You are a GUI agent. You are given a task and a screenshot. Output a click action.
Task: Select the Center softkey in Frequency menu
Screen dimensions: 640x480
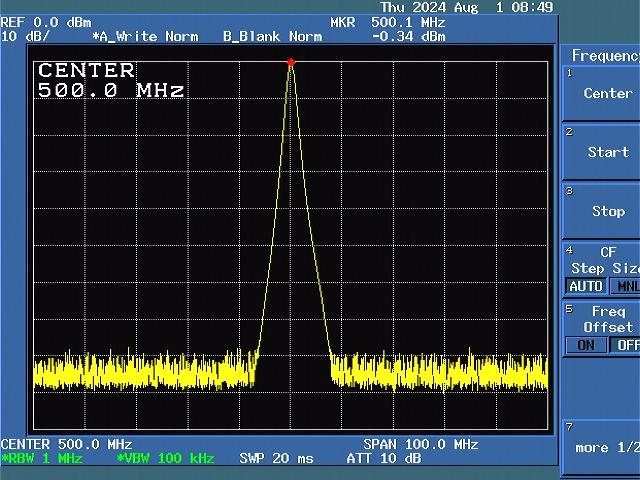pyautogui.click(x=601, y=93)
